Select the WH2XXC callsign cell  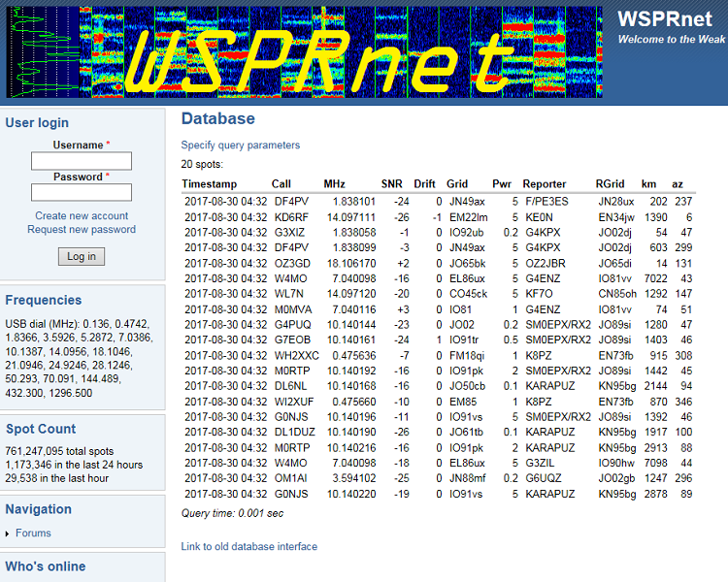tap(295, 355)
